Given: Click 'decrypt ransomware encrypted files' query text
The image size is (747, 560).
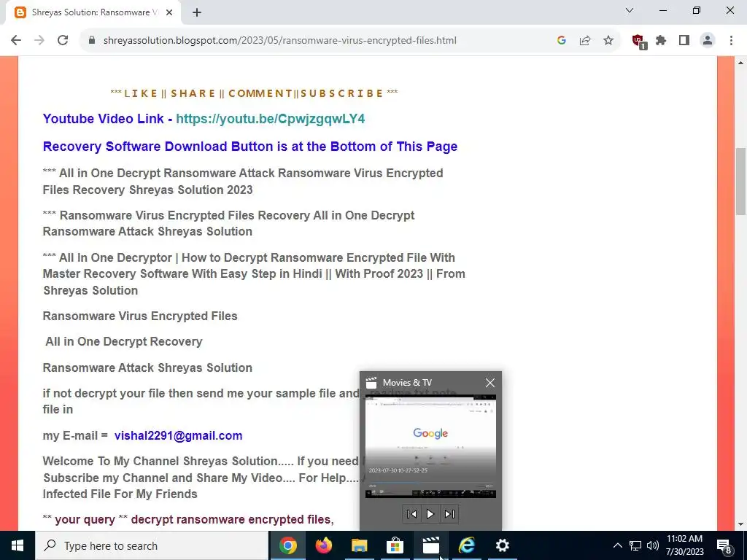Looking at the screenshot, I should pos(232,519).
